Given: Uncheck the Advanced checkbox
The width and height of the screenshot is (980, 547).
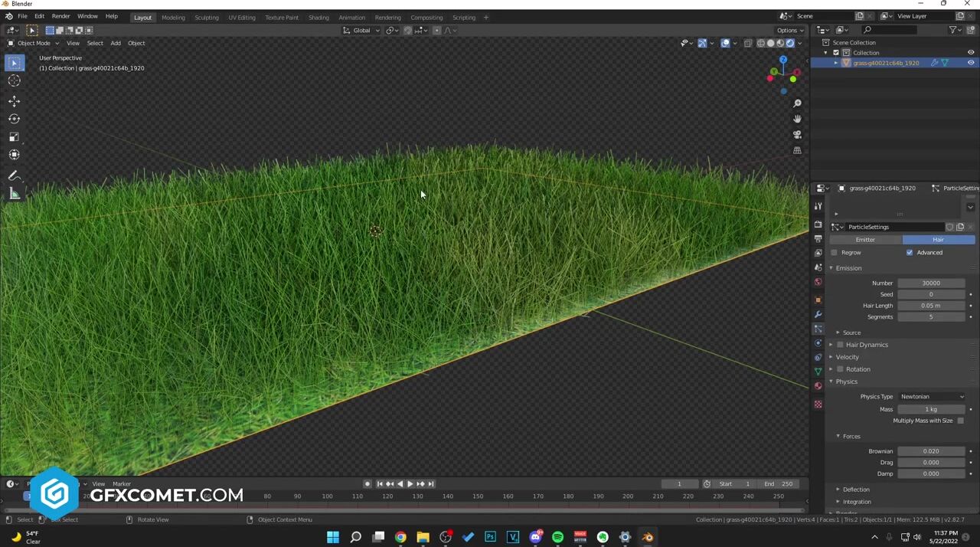Looking at the screenshot, I should (910, 252).
